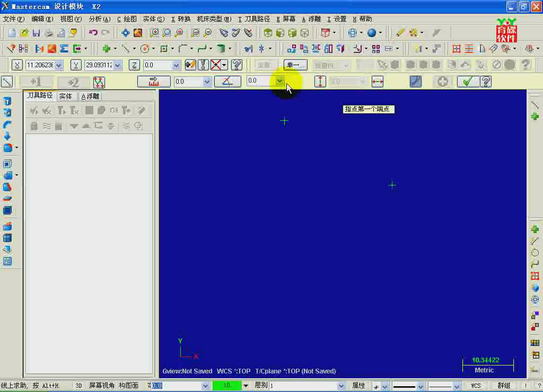This screenshot has height=392, width=543.
Task: Click the 群组 status bar button
Action: coord(504,386)
